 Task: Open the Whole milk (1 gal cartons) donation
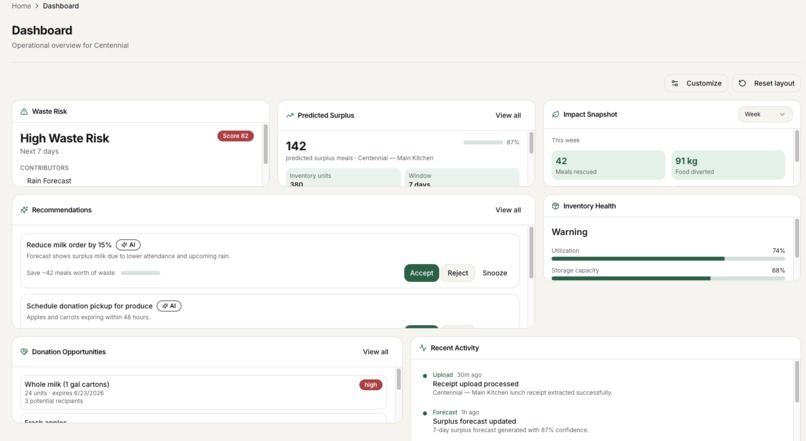coord(204,393)
